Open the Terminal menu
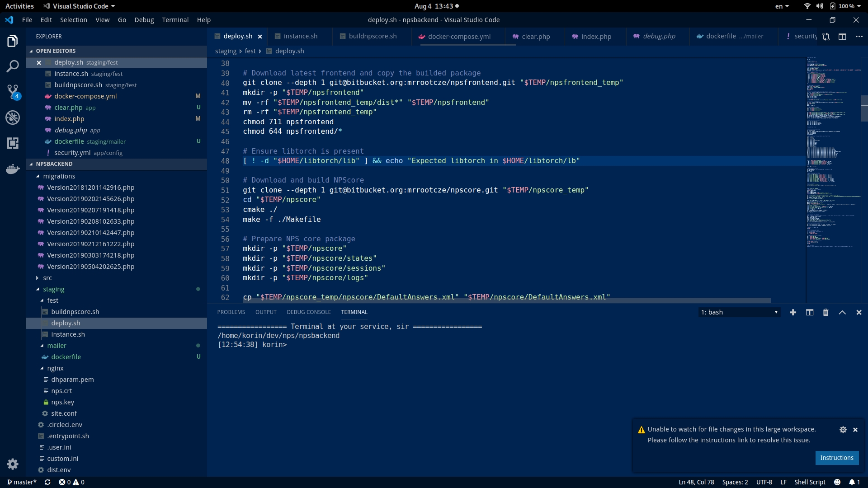 175,20
